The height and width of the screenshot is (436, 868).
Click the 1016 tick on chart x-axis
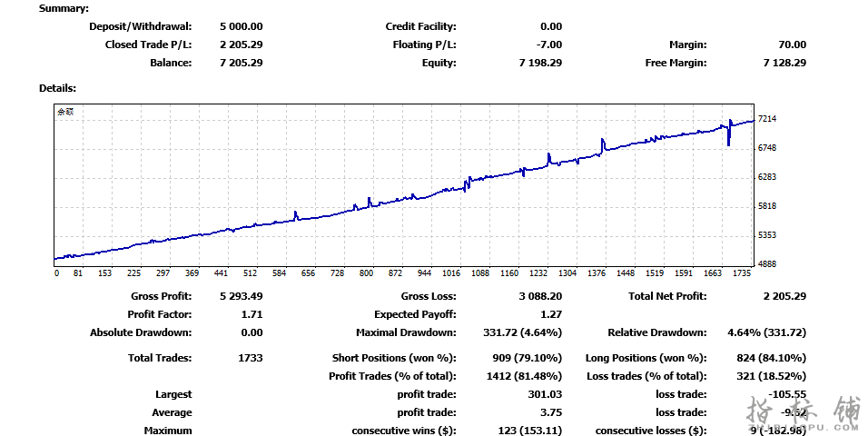pos(451,273)
